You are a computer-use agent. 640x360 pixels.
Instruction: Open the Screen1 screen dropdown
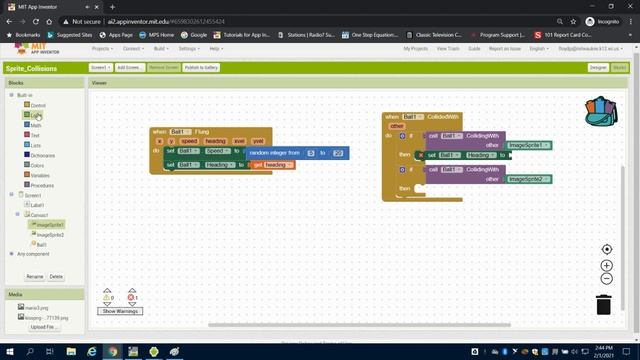[100, 67]
